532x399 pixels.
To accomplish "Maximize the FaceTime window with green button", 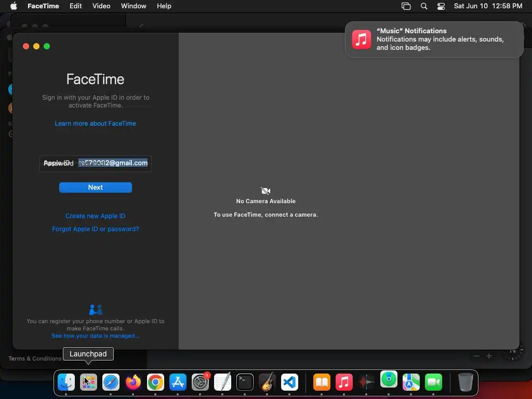I will click(x=47, y=46).
